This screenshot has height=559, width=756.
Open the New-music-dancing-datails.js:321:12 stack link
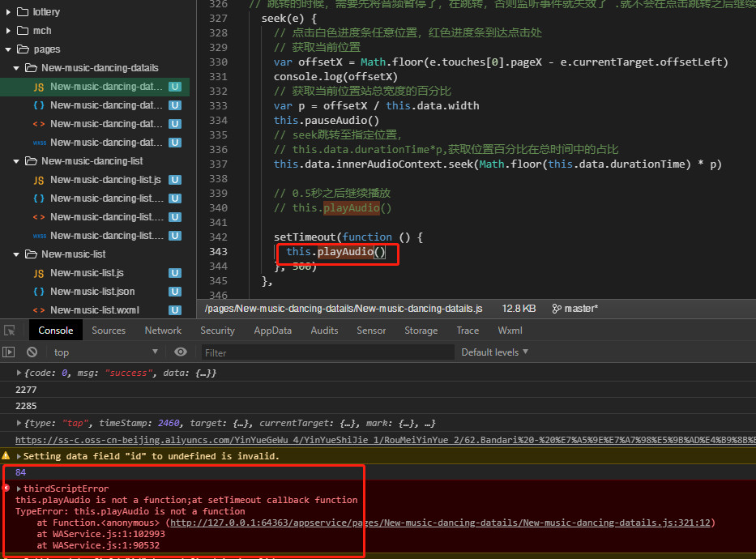coord(440,523)
